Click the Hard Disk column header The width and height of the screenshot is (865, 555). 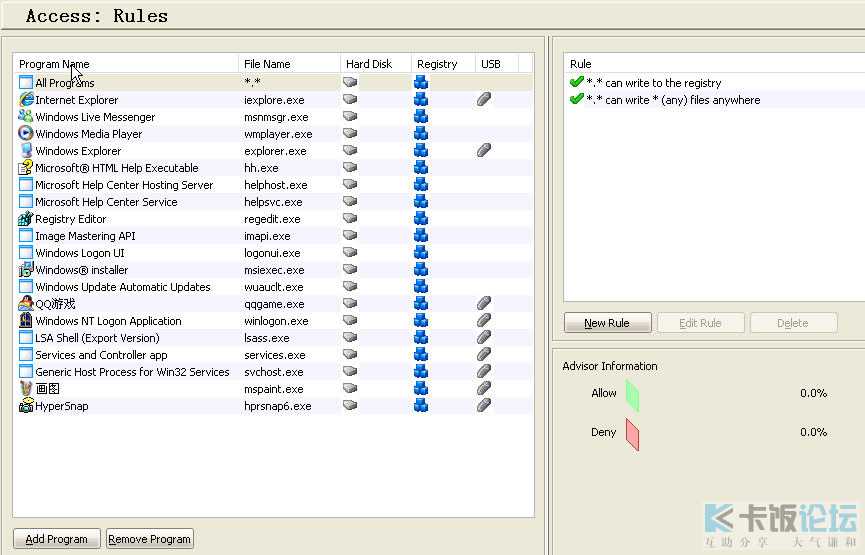[369, 64]
